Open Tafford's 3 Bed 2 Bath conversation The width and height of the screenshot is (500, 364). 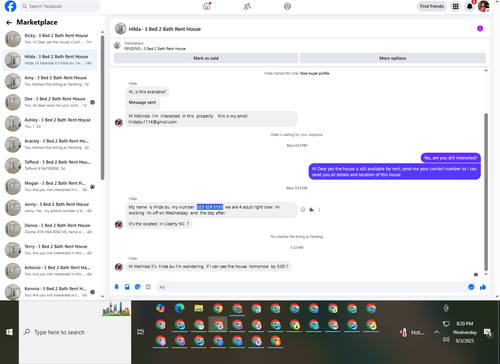pyautogui.click(x=50, y=165)
